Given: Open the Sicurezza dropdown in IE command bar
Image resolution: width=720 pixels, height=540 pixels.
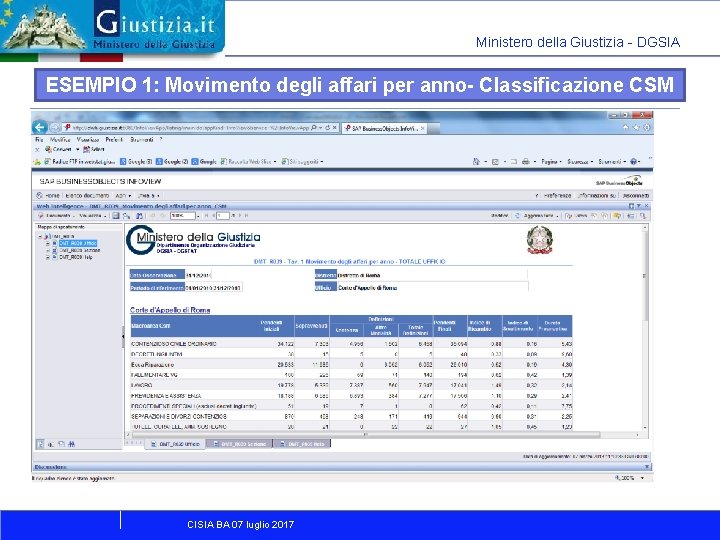Looking at the screenshot, I should click(580, 162).
